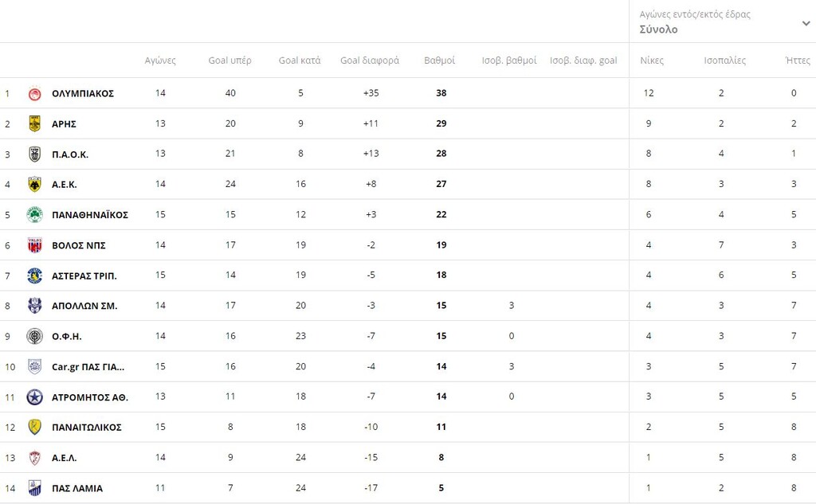Click the P.A.O.K. club crest

(35, 154)
